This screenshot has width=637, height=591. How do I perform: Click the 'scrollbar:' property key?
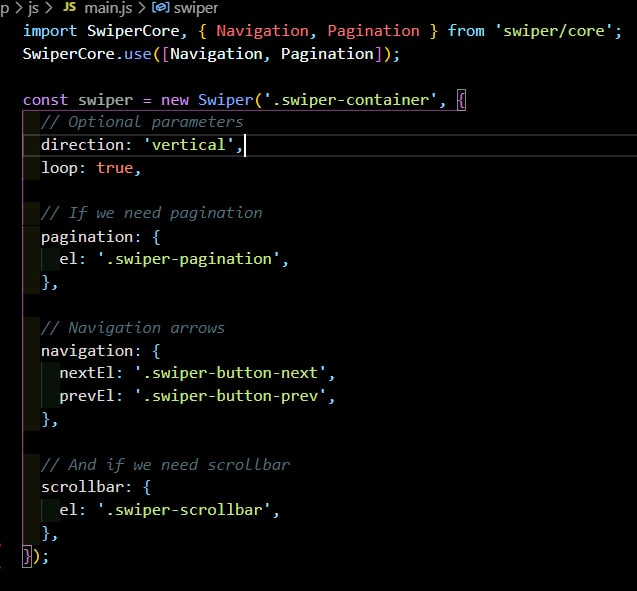(x=87, y=487)
